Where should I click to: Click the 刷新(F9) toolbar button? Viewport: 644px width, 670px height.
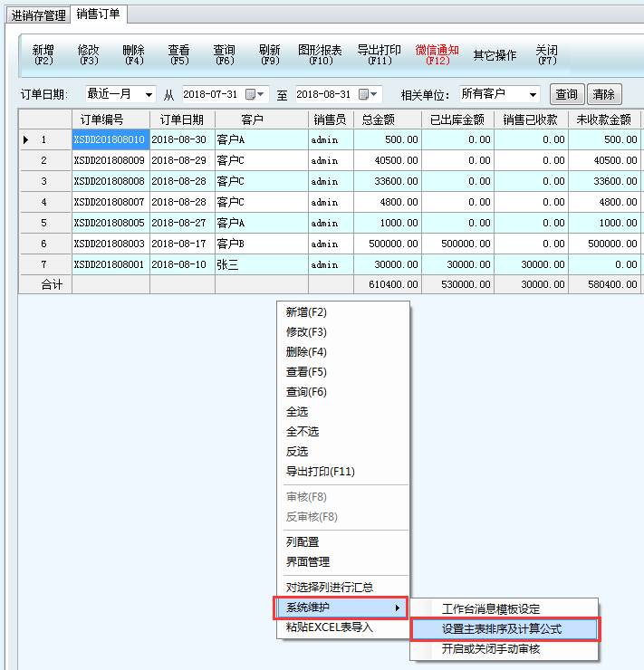click(269, 55)
